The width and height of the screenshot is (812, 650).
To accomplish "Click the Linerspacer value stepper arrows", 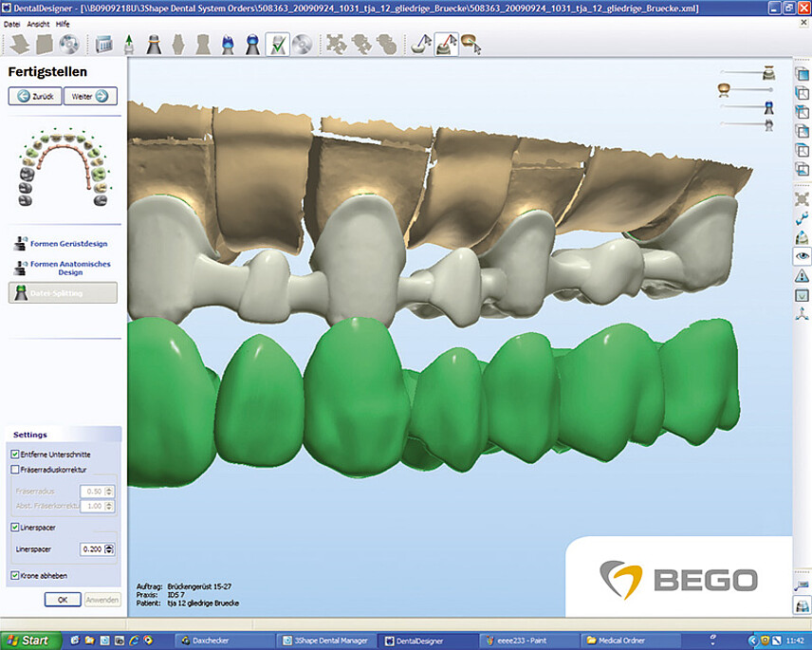I will pos(110,548).
